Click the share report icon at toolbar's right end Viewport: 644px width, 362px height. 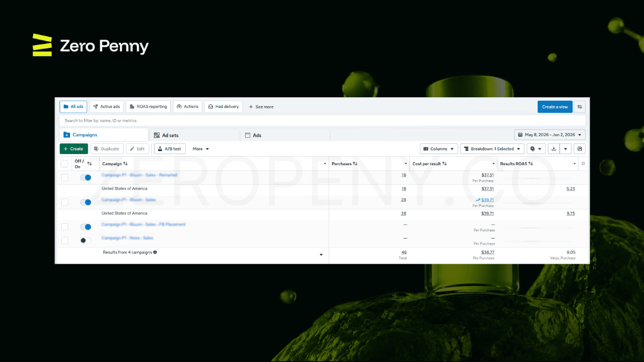579,148
